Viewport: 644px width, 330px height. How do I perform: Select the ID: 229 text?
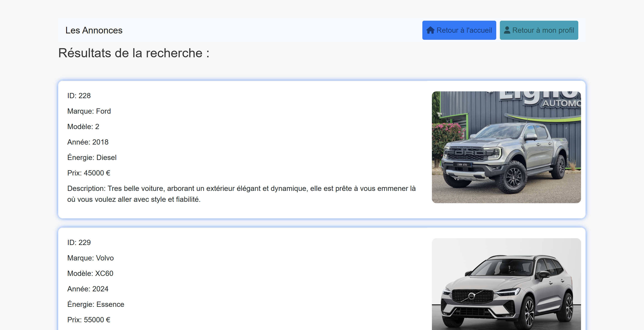79,242
